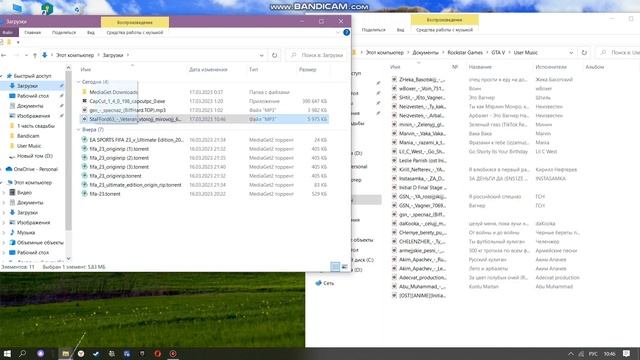Select fifa_23_ultimate_edition_origin_rip.torrent file
Viewport: 640px width, 360px height.
click(x=203, y=185)
